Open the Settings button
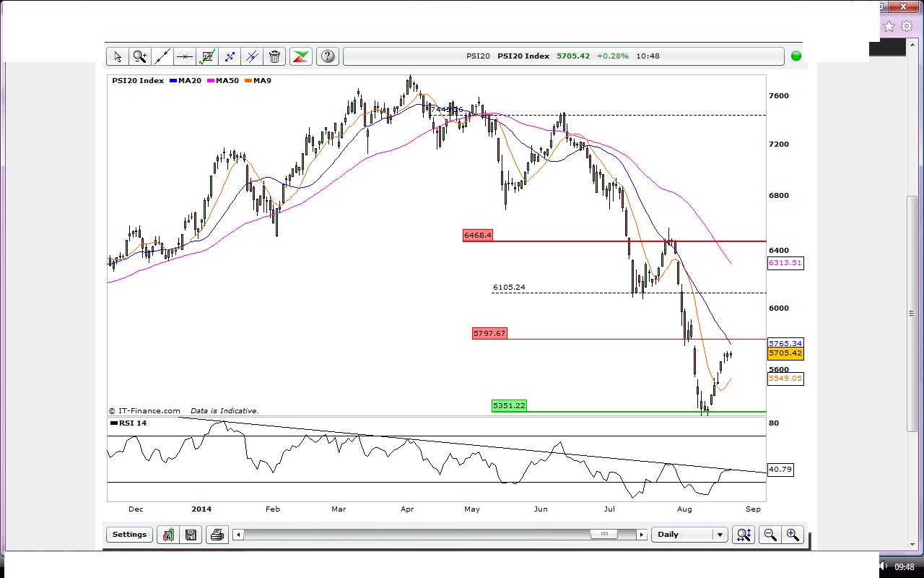 [129, 535]
